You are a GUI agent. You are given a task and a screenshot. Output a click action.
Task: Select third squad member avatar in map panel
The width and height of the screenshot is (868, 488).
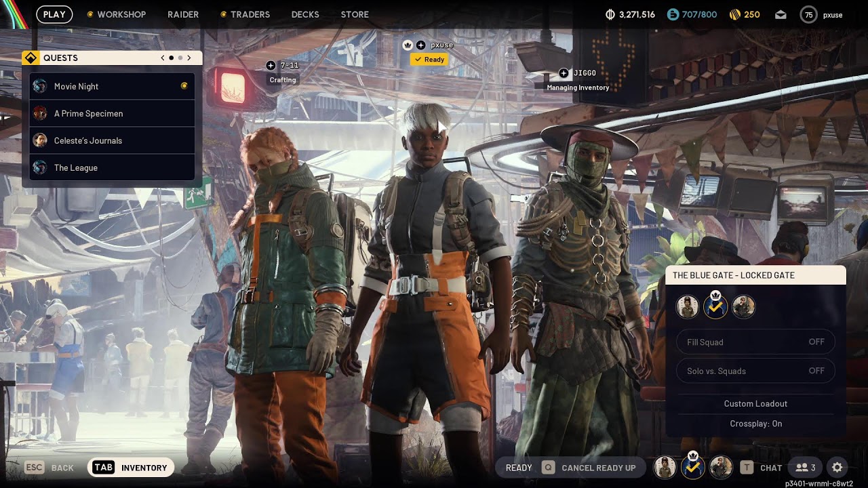743,307
